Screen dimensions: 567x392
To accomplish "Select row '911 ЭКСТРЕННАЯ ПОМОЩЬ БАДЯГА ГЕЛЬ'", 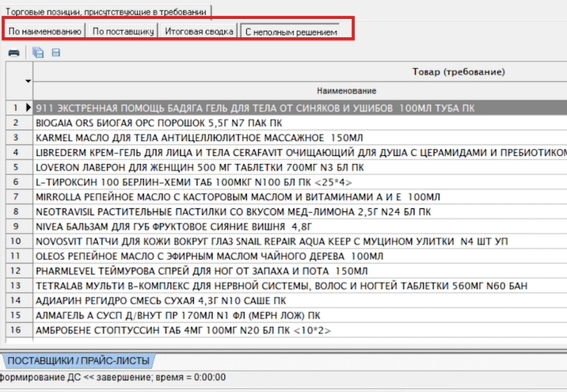I will 300,108.
